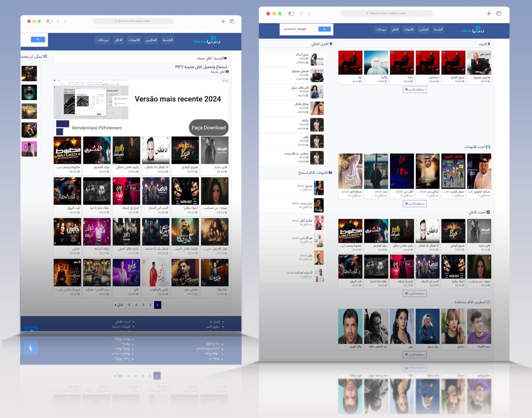The width and height of the screenshot is (532, 418).
Task: Click the info icon beside اغاني جديدة MP3
Action: (x=228, y=72)
